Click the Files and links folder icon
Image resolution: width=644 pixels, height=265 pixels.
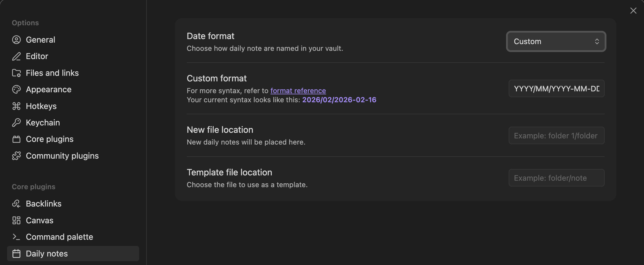[x=16, y=73]
